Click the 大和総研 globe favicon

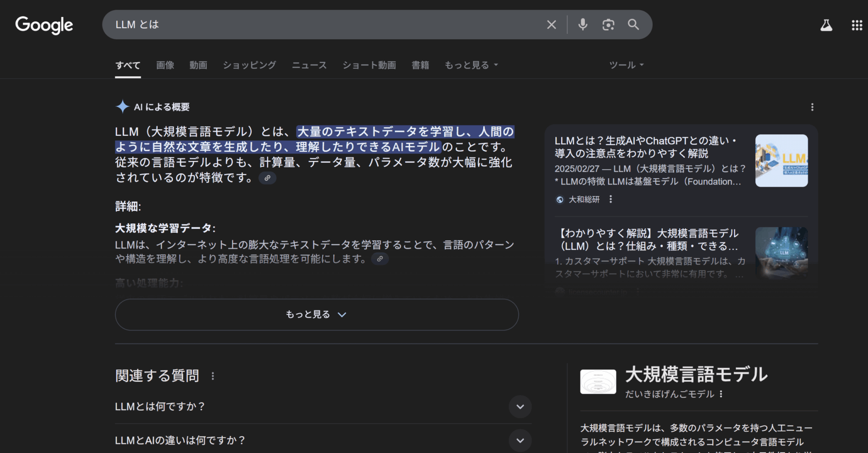pos(560,199)
